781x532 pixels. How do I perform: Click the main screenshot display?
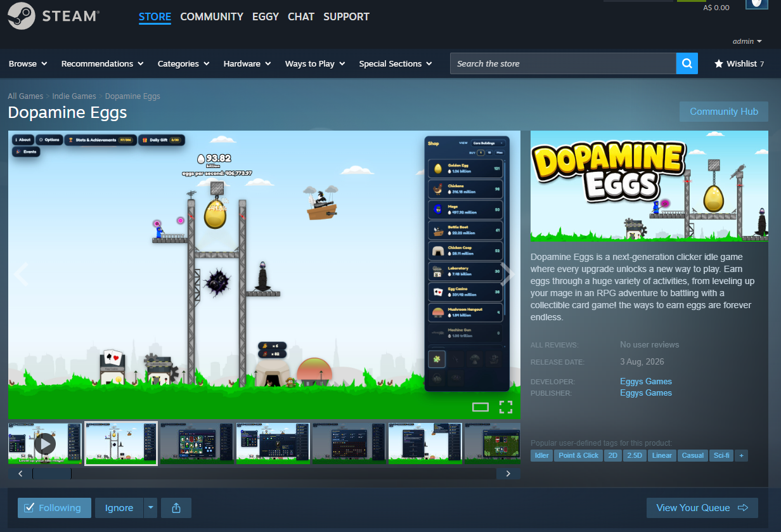(264, 275)
